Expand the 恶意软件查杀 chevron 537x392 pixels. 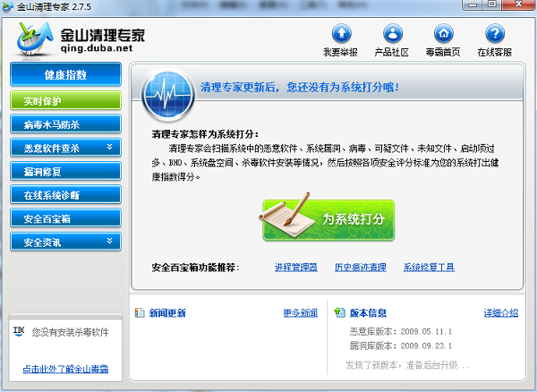109,147
